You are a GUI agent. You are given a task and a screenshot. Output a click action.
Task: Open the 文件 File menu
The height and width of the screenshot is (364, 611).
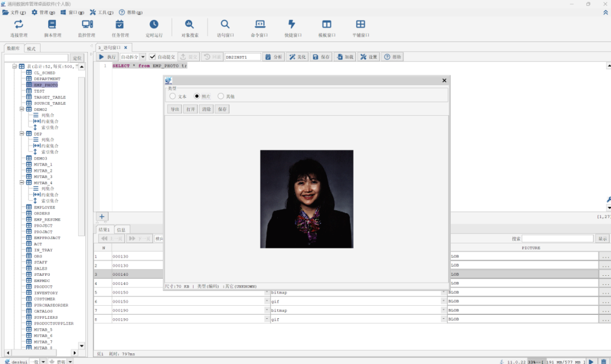click(x=14, y=12)
